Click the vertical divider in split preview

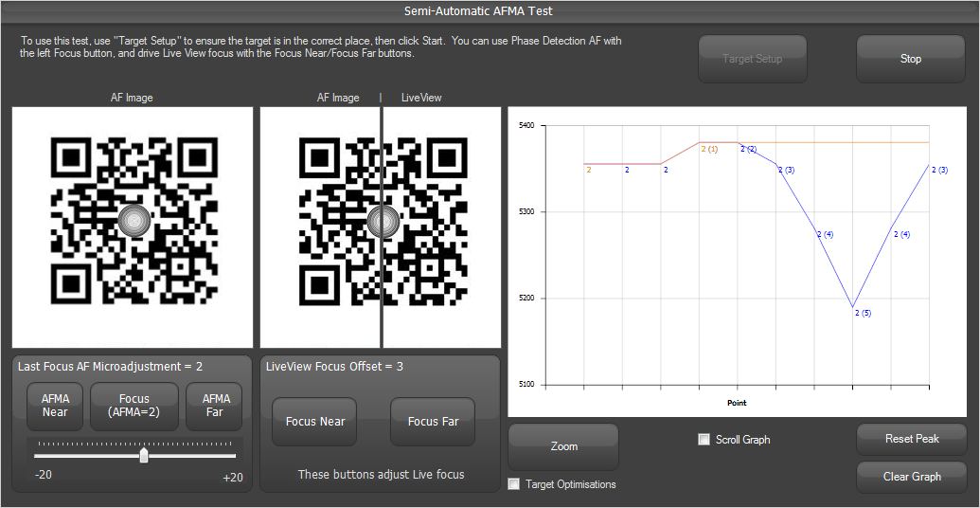tap(382, 284)
